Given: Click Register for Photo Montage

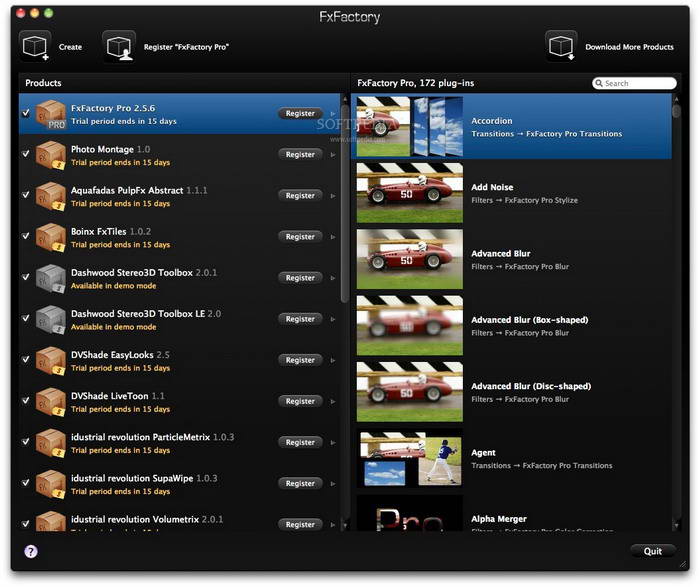Looking at the screenshot, I should (300, 154).
